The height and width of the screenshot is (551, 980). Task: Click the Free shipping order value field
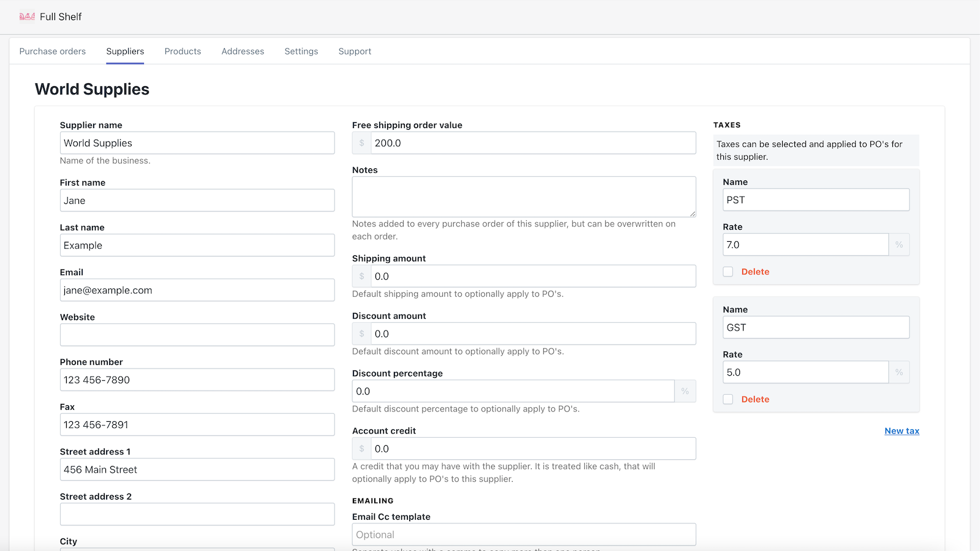pos(533,143)
